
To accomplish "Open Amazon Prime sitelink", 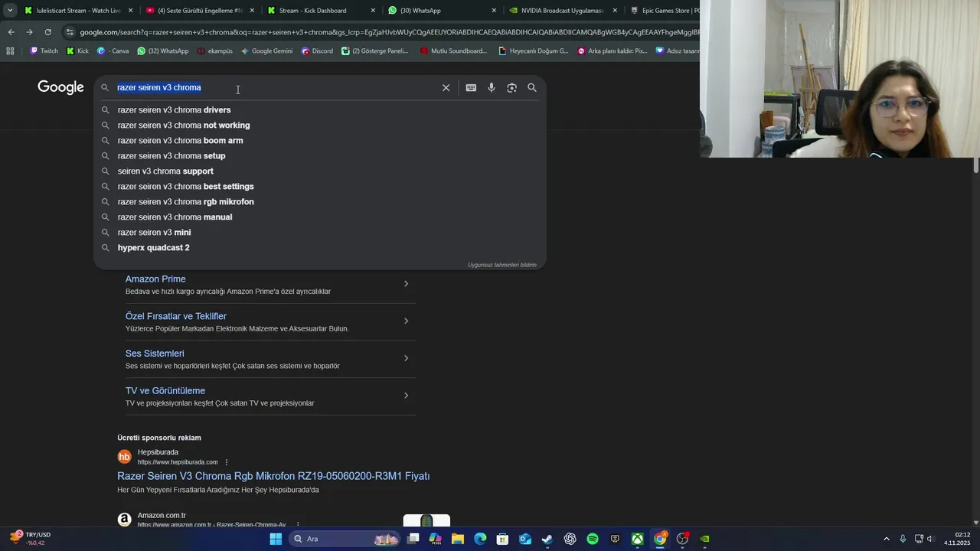I will [x=155, y=279].
